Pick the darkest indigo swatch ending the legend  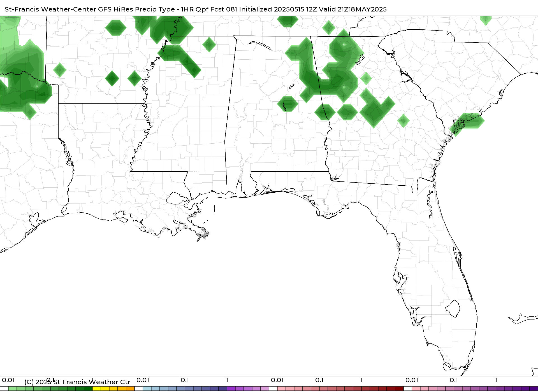(534, 389)
